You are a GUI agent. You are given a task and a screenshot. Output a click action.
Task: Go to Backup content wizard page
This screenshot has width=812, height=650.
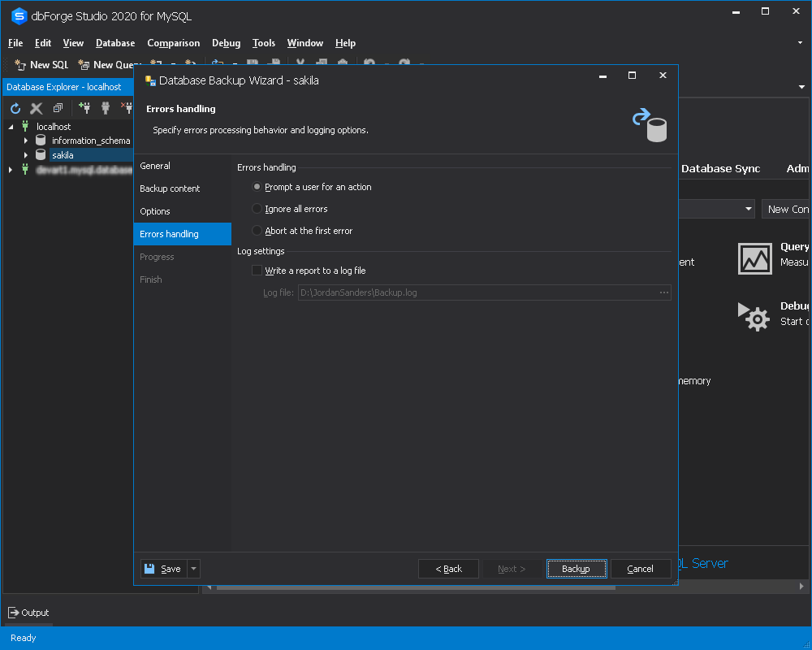(182, 188)
